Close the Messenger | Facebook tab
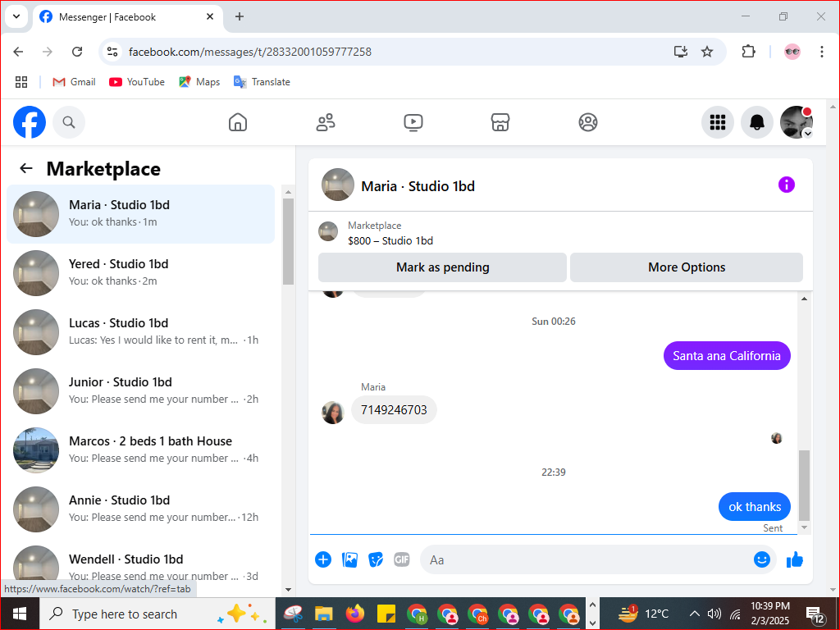The height and width of the screenshot is (630, 840). (x=210, y=16)
